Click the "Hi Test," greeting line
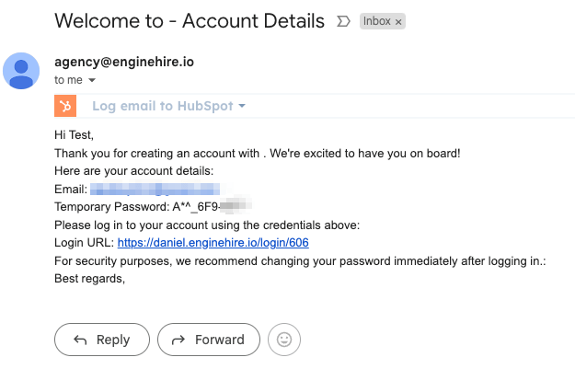The width and height of the screenshot is (575, 392). coord(75,135)
